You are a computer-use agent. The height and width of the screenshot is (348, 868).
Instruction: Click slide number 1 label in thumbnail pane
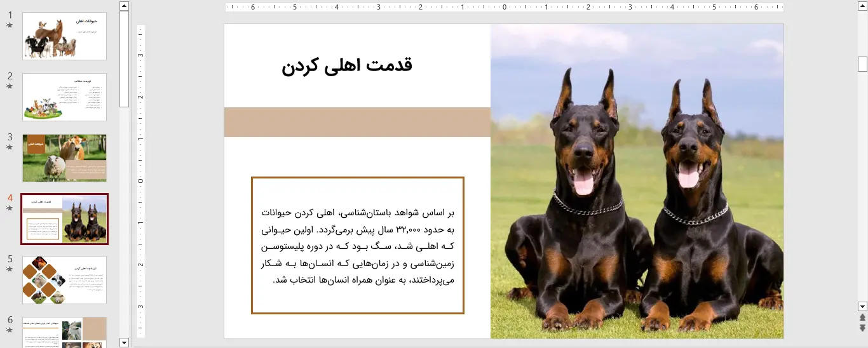10,15
